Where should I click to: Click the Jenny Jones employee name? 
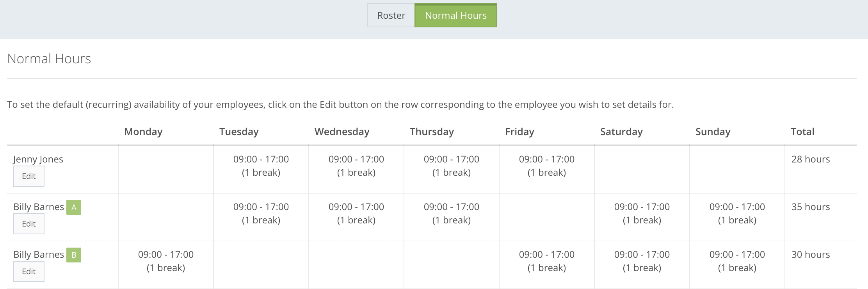pos(38,159)
